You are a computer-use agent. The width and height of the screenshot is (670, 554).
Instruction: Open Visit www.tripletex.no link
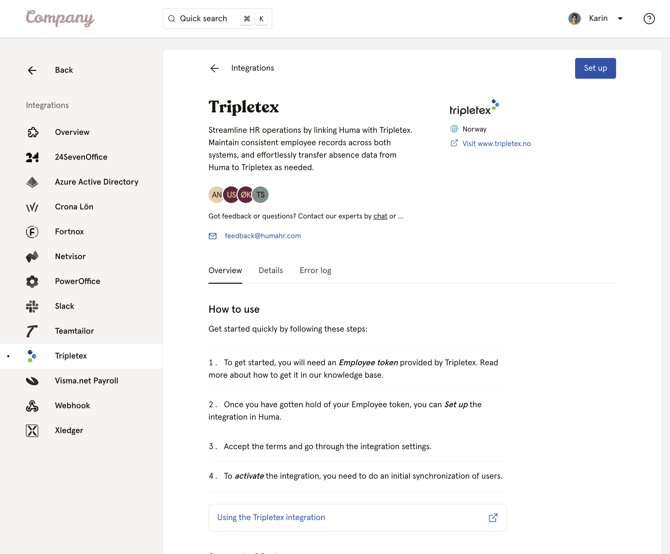[x=497, y=144]
